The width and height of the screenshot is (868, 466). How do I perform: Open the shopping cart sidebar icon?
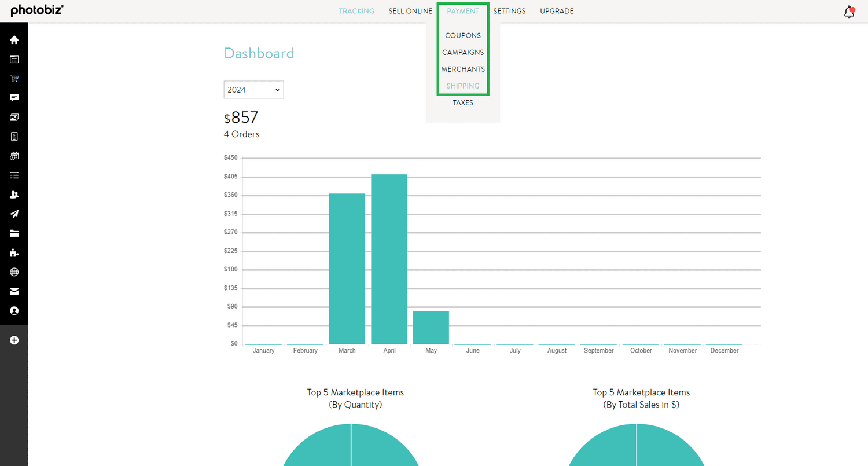14,79
